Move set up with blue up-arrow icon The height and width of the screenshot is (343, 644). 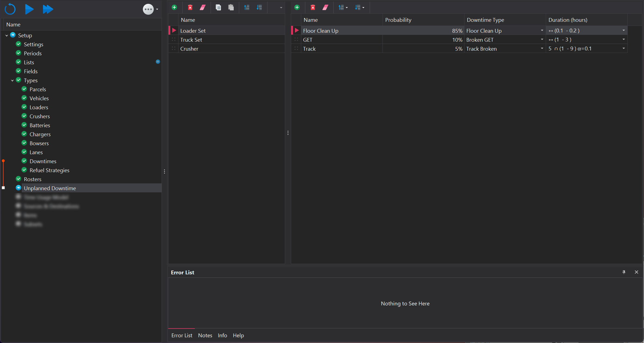[247, 7]
